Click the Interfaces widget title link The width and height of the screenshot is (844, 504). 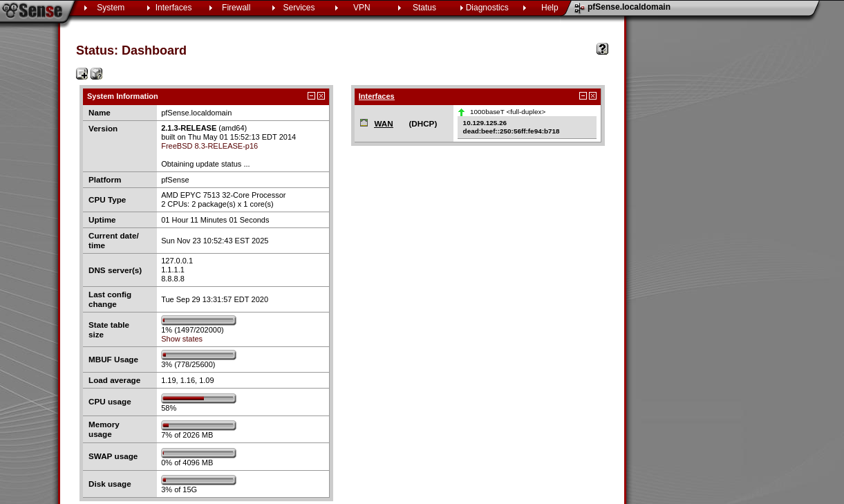coord(376,96)
